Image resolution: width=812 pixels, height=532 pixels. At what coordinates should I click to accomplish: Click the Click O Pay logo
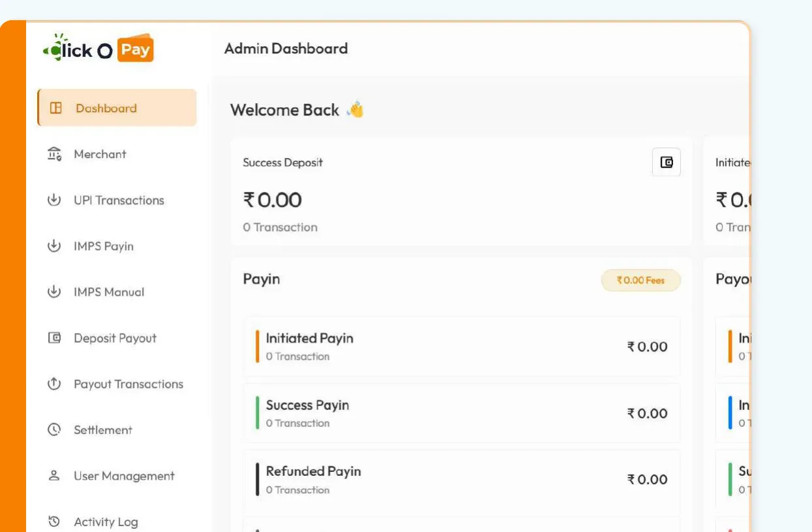[x=98, y=48]
